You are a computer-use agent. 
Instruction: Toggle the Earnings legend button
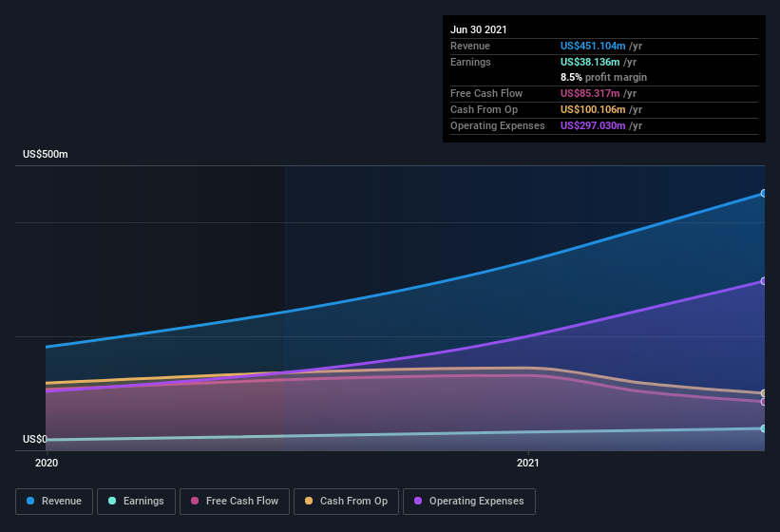(x=136, y=502)
